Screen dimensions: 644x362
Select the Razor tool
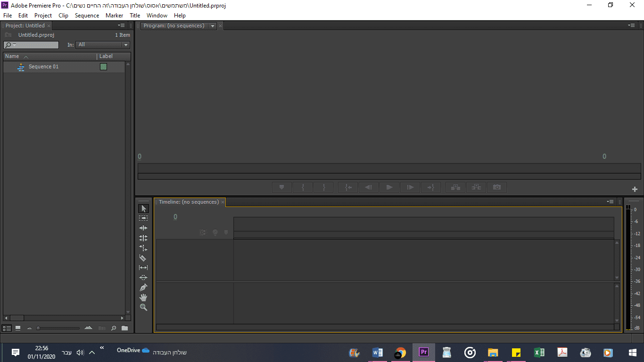(x=143, y=258)
